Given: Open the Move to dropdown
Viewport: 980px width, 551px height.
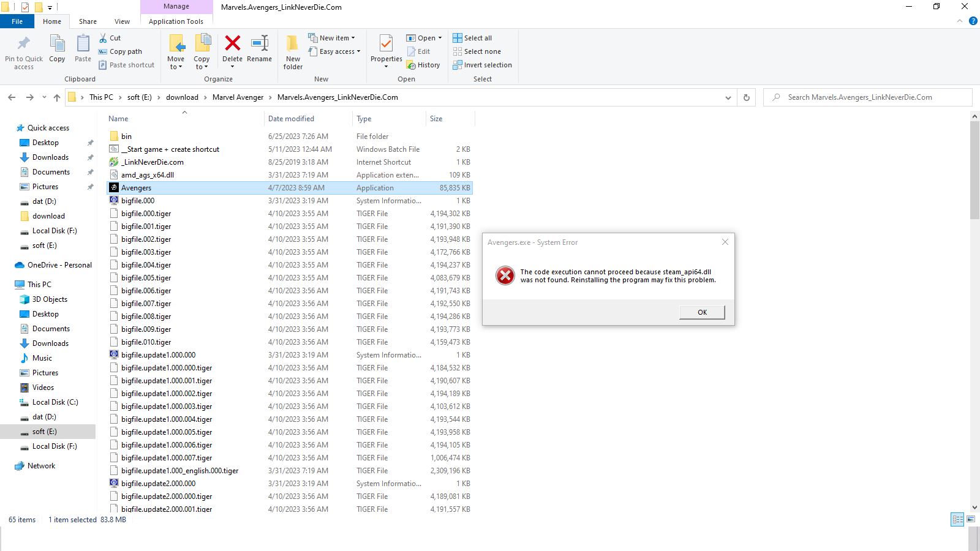Looking at the screenshot, I should (x=176, y=51).
